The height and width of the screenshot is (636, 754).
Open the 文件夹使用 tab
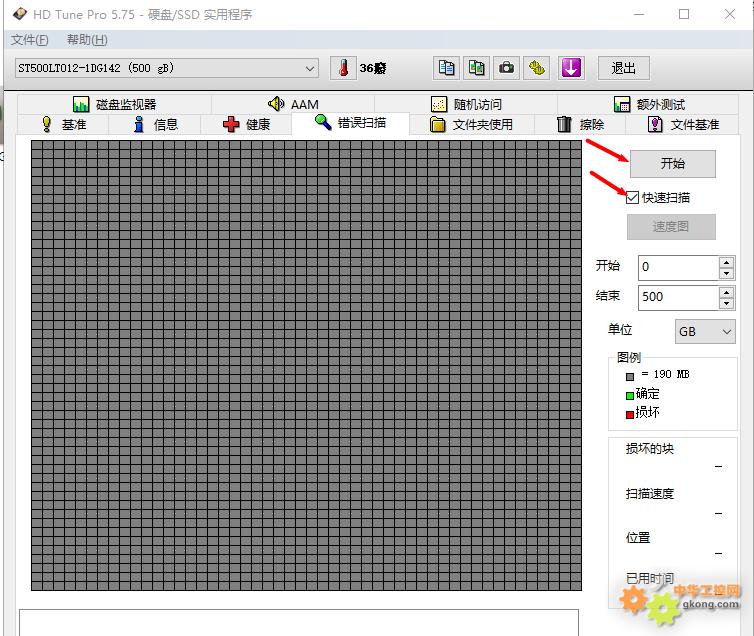tap(471, 125)
